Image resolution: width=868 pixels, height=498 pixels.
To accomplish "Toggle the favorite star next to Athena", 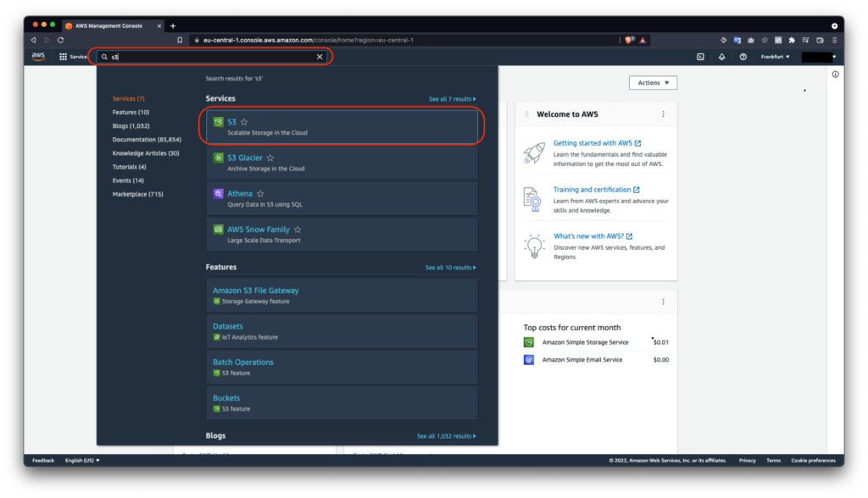I will tap(260, 193).
